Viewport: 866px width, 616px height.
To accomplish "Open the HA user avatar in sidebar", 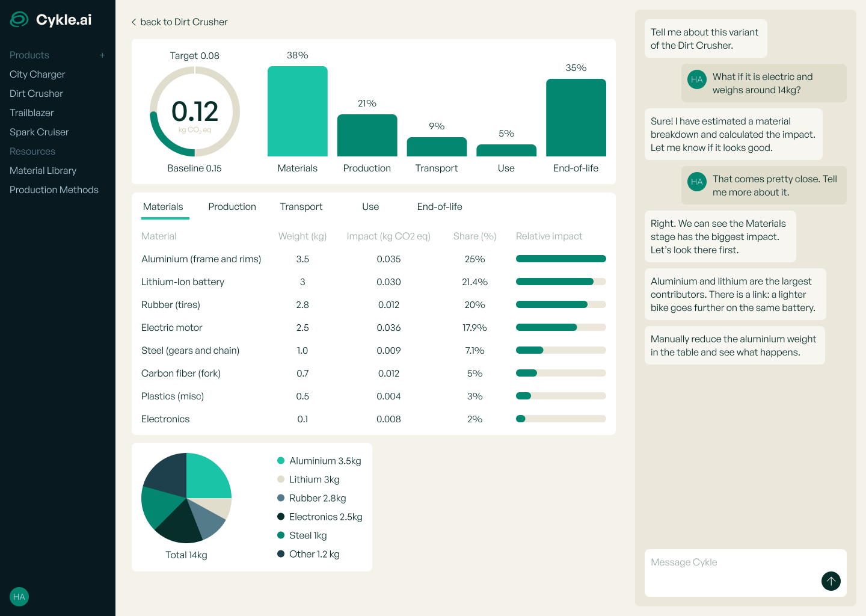I will 19,597.
